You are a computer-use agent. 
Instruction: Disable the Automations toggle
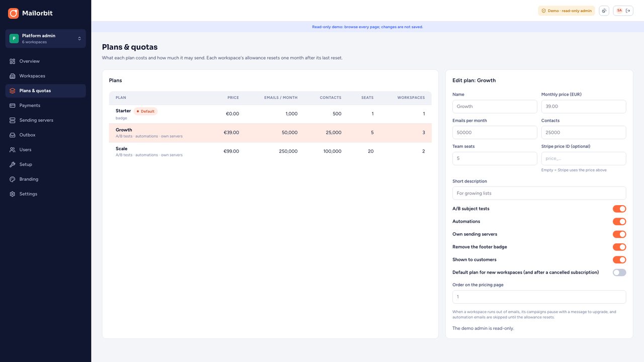(619, 221)
